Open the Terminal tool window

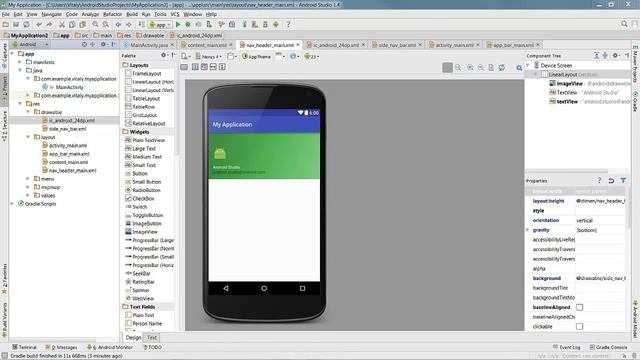tap(24, 347)
